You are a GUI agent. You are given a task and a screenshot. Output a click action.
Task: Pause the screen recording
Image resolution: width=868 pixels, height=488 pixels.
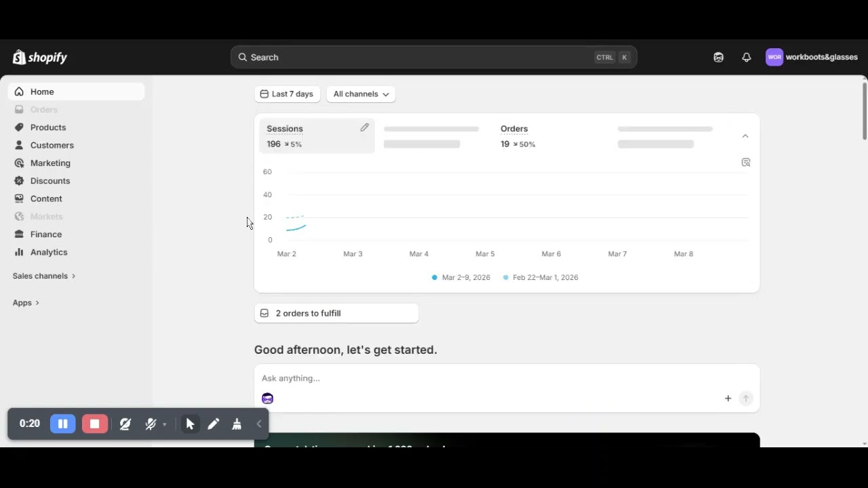pos(63,424)
